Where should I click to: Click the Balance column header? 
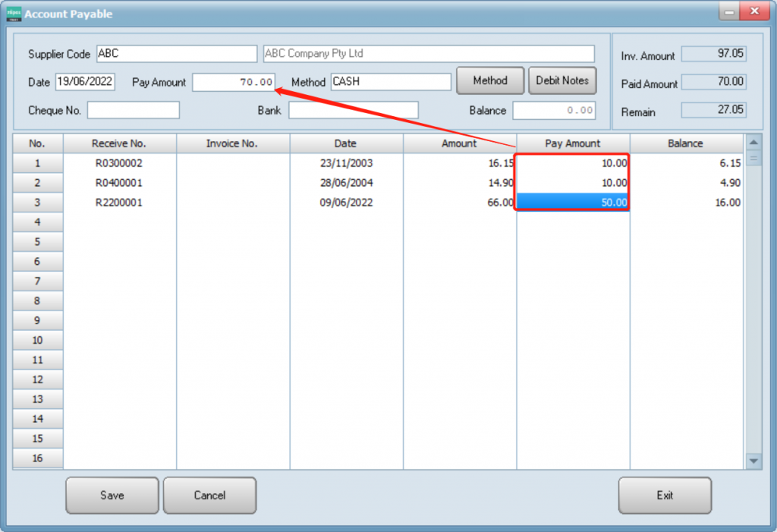point(686,143)
